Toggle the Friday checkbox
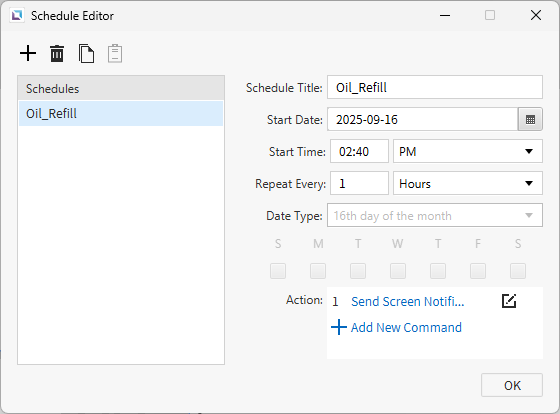Screen dimensions: 560x414 pos(478,271)
